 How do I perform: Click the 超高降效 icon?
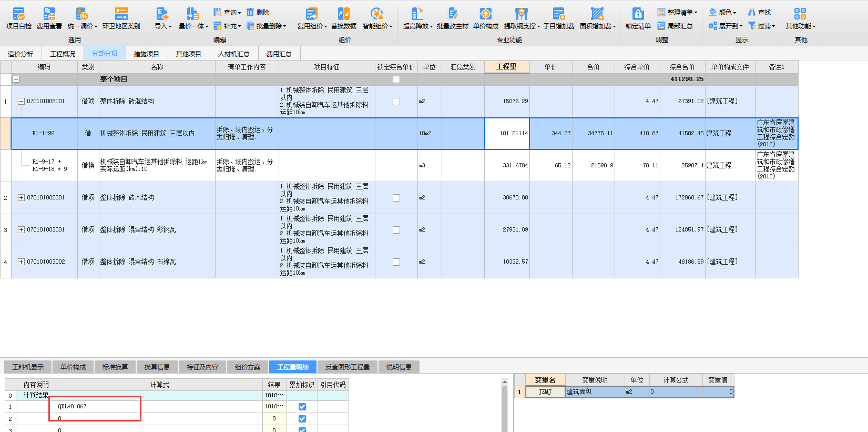[417, 14]
